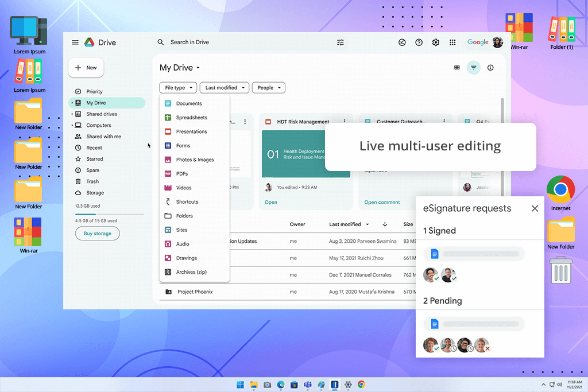Open Priority in the sidebar

pyautogui.click(x=94, y=91)
